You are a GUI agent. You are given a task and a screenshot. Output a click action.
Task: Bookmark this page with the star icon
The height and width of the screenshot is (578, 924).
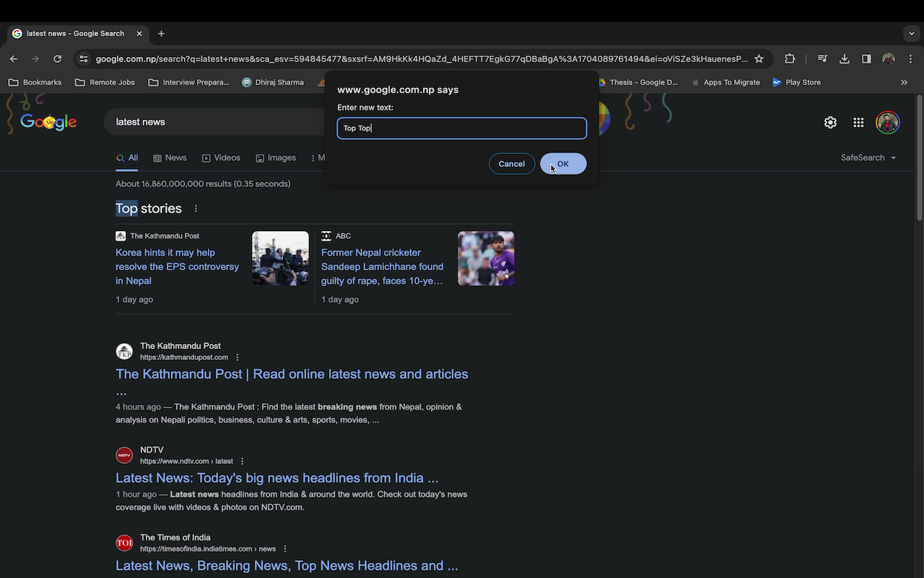pos(759,59)
